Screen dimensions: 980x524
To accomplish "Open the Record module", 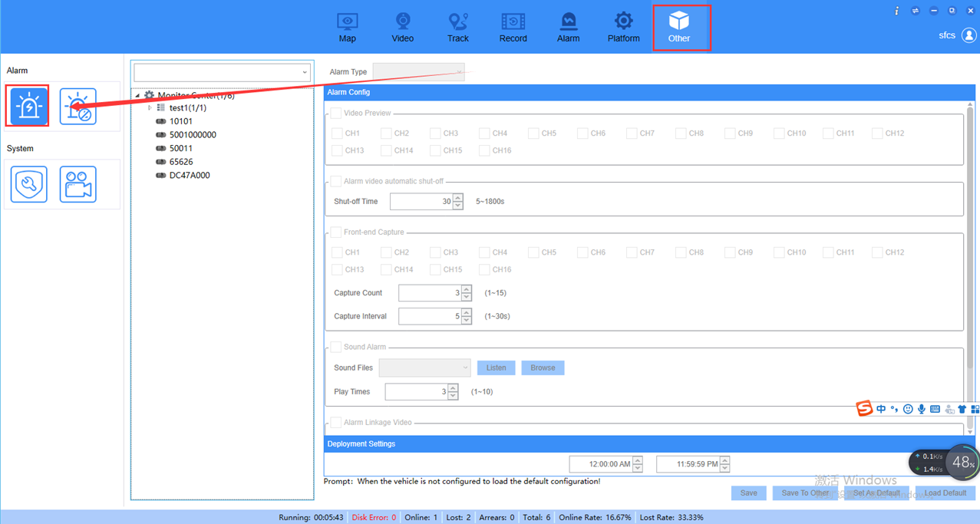I will pyautogui.click(x=513, y=28).
